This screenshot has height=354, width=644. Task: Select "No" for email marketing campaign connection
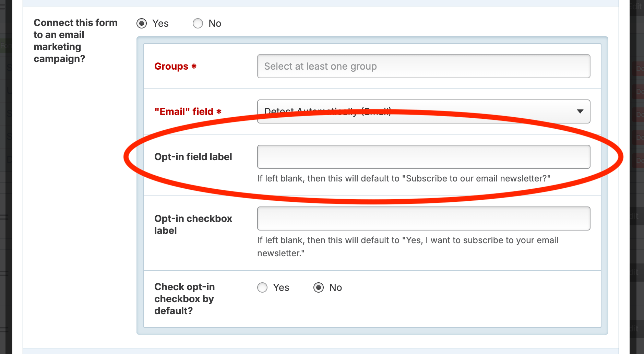click(198, 23)
